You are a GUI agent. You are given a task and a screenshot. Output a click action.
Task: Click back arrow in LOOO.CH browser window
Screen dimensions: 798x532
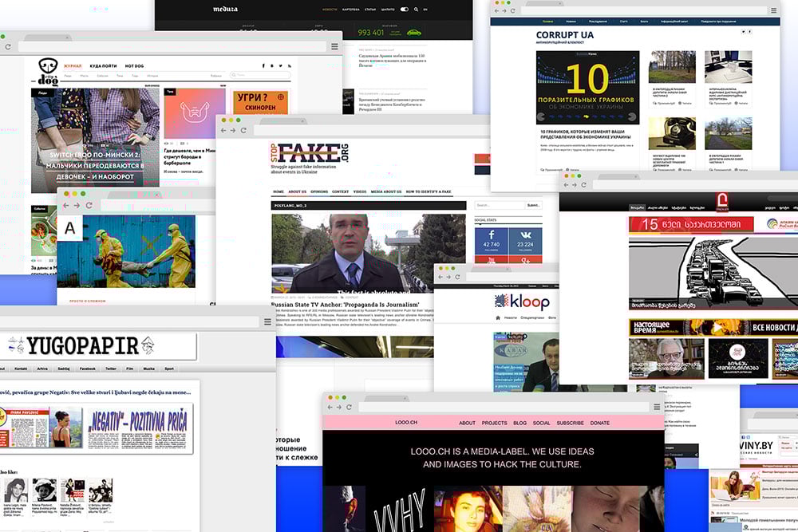330,407
